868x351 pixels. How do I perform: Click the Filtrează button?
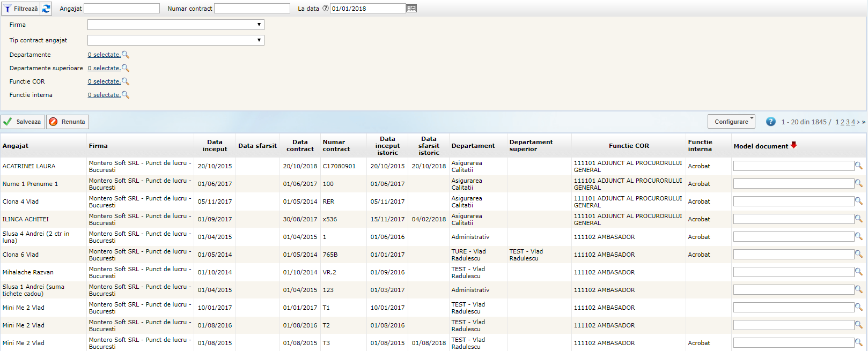coord(21,9)
